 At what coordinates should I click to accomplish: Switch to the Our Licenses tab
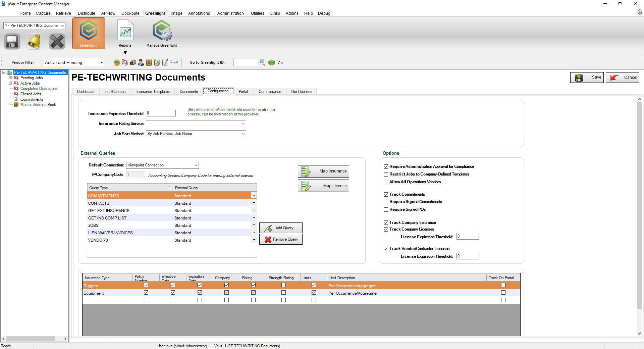302,92
